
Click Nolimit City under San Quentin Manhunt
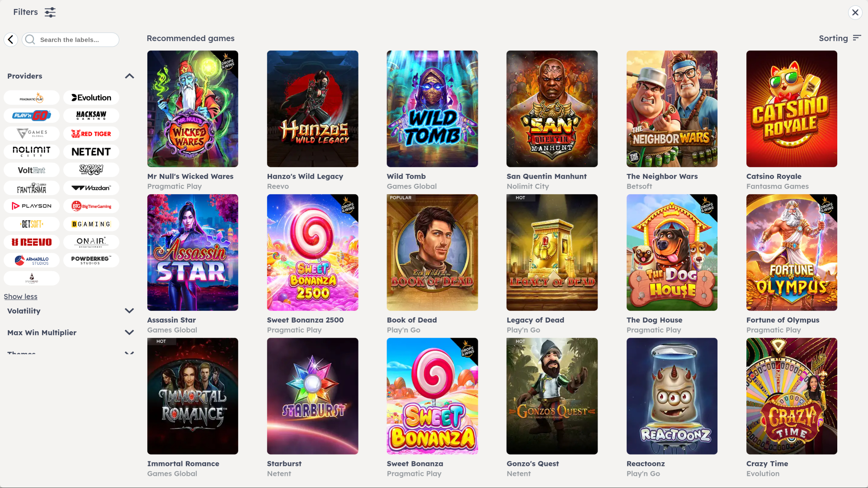click(x=528, y=186)
